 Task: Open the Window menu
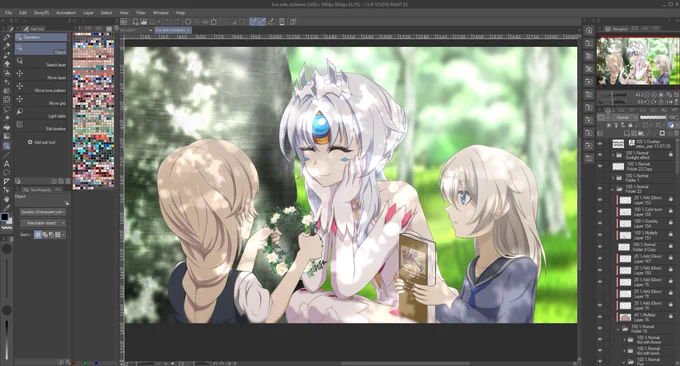coord(160,13)
